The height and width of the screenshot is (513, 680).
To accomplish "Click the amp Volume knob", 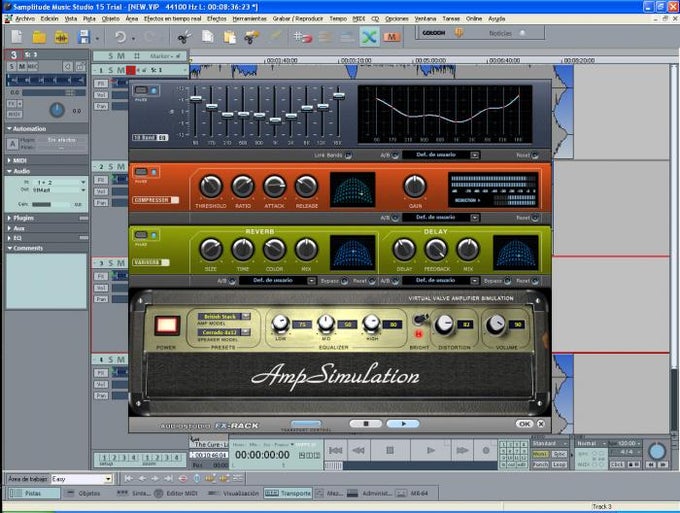I will [x=496, y=324].
